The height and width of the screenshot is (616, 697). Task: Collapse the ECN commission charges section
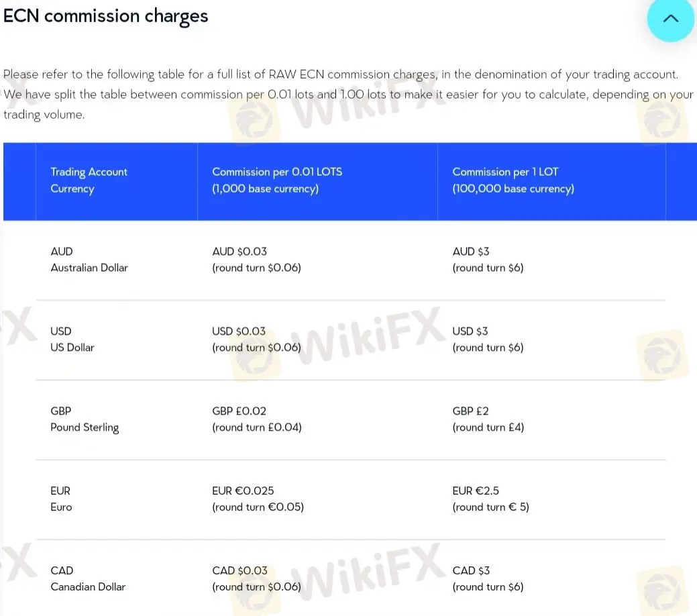(670, 19)
